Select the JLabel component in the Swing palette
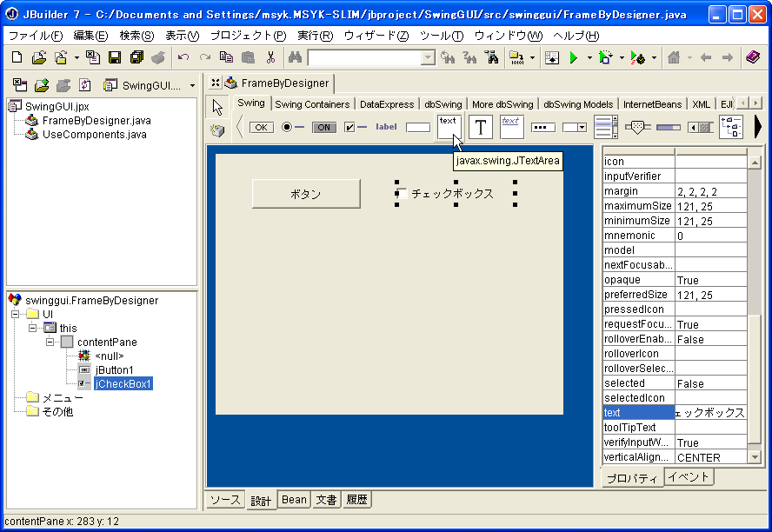The image size is (772, 532). [x=385, y=127]
